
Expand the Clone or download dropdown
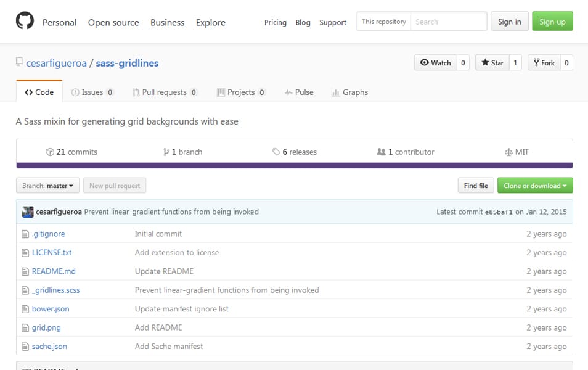pyautogui.click(x=535, y=185)
